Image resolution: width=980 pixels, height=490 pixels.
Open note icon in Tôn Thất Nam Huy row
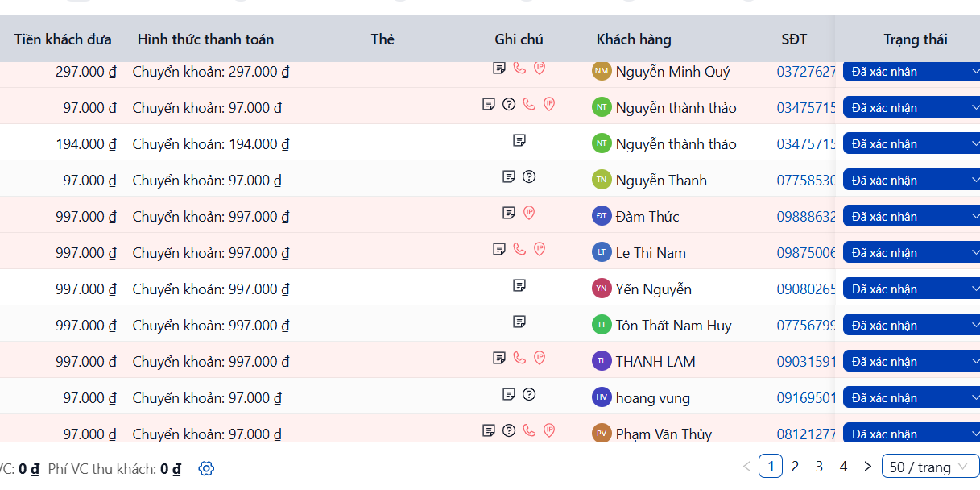pos(519,322)
